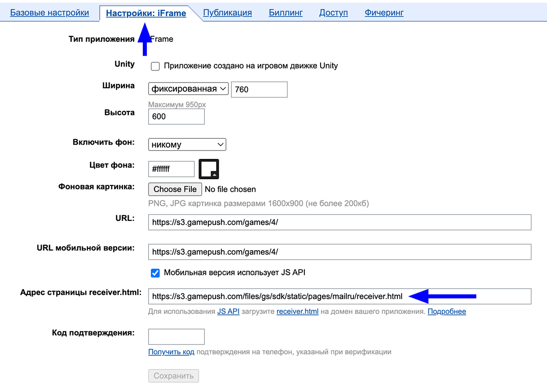Open the Фичеринг tab

[384, 13]
